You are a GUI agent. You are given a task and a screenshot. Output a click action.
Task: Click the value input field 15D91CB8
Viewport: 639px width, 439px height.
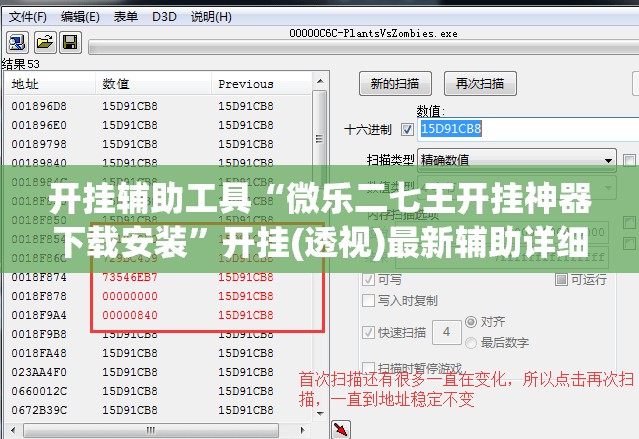(x=528, y=129)
